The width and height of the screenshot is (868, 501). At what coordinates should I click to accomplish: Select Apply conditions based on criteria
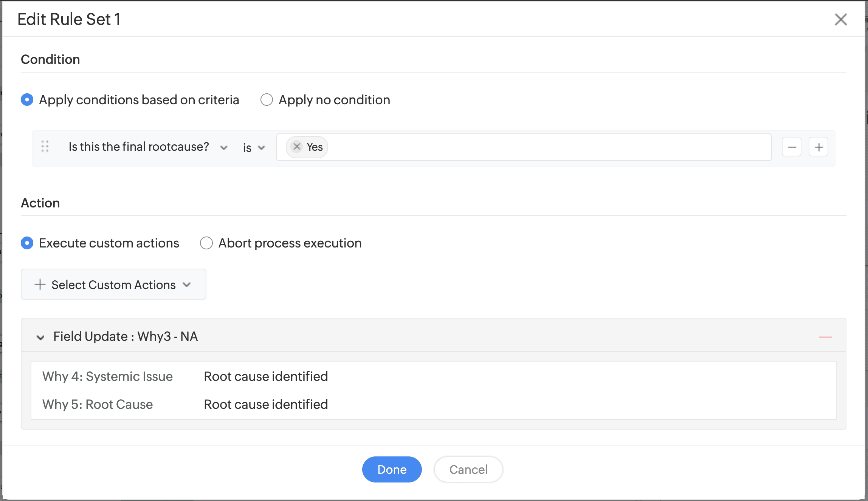[x=27, y=99]
